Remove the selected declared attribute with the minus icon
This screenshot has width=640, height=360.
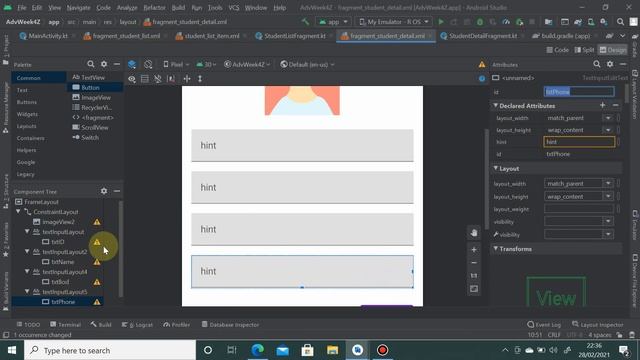(x=616, y=105)
